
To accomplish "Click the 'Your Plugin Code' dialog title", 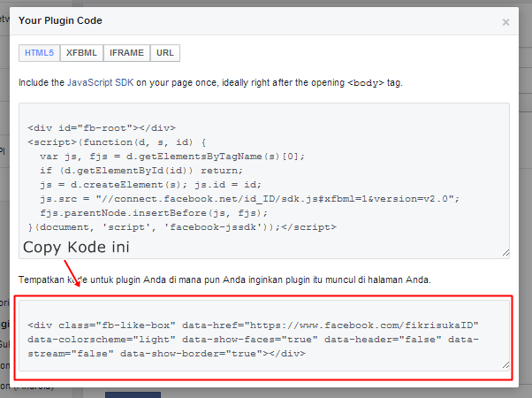I will tap(60, 20).
